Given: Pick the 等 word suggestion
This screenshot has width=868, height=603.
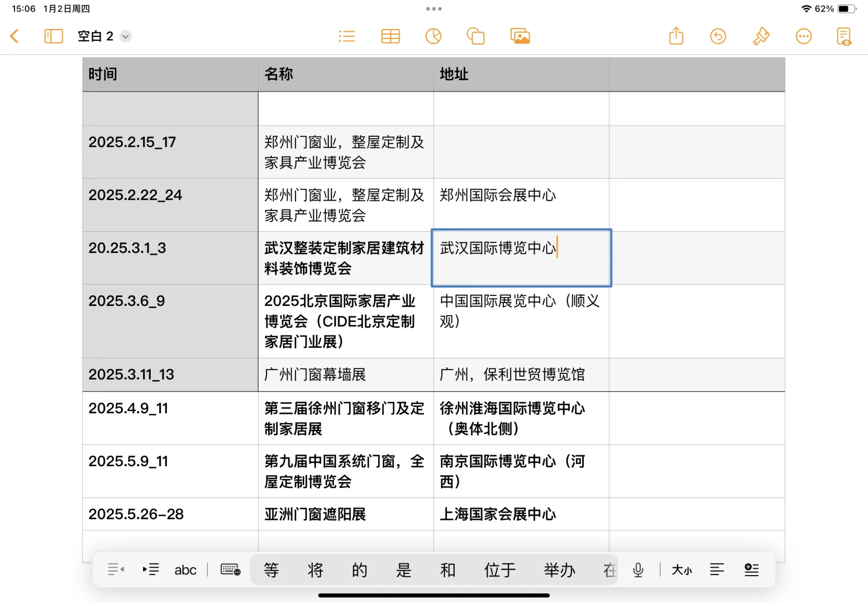Looking at the screenshot, I should click(x=271, y=570).
